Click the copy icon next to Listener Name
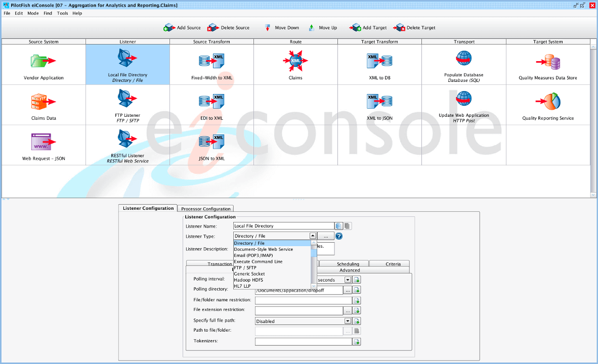The width and height of the screenshot is (598, 364). (338, 226)
